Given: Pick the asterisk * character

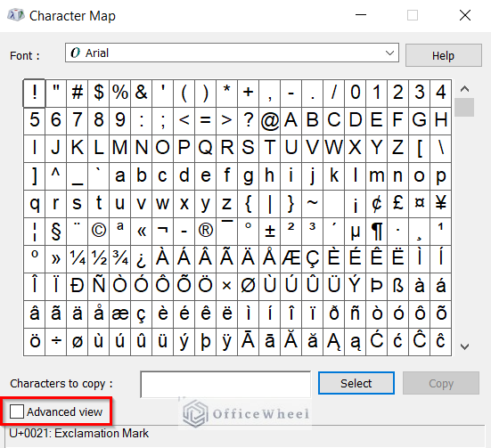Looking at the screenshot, I should [226, 94].
